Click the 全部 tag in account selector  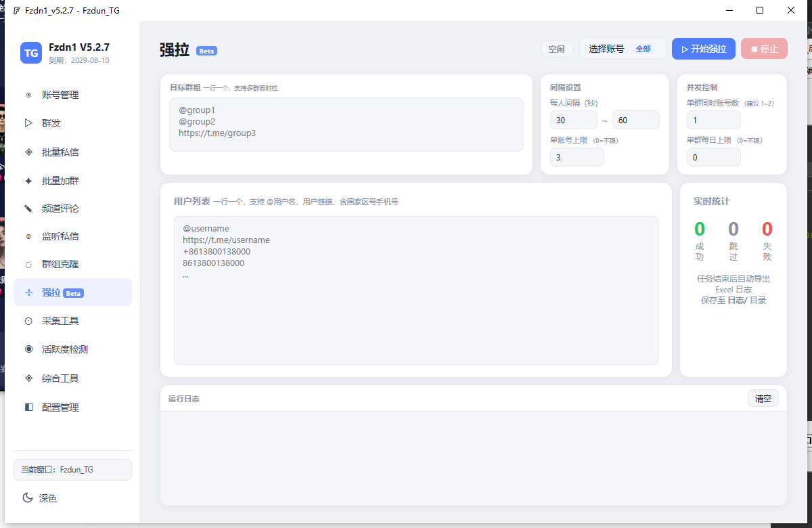click(x=643, y=49)
